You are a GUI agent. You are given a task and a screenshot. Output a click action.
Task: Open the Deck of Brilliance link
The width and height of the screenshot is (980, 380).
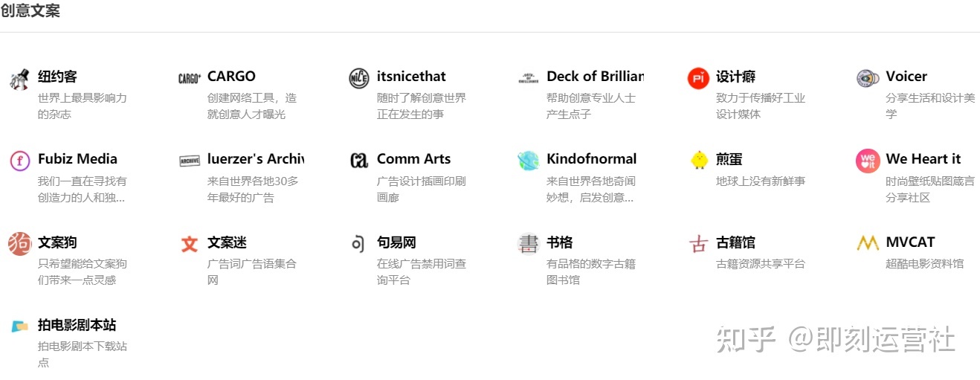point(595,76)
